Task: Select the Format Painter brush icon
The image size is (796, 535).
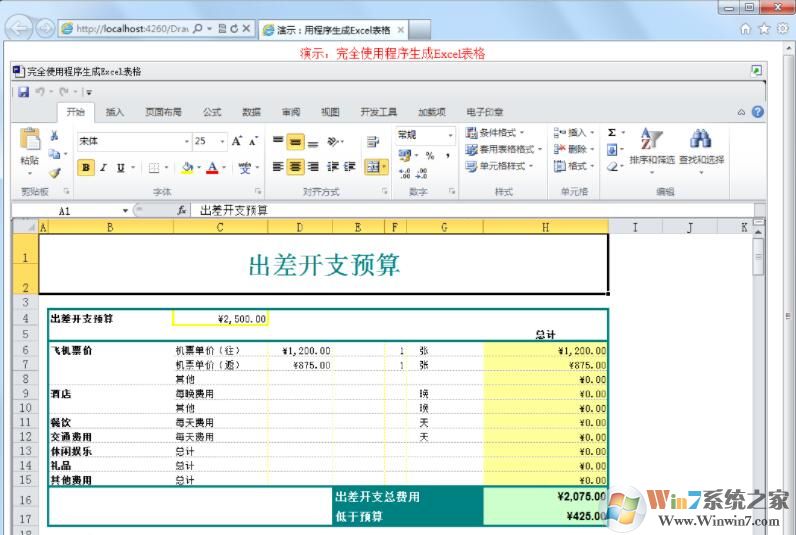Action: [x=54, y=173]
